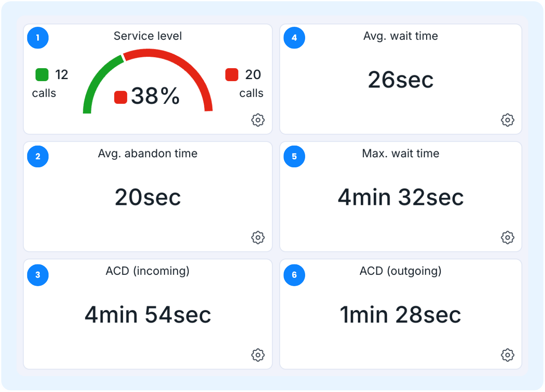Click the blue number 2 badge
This screenshot has width=545, height=392.
(x=38, y=156)
